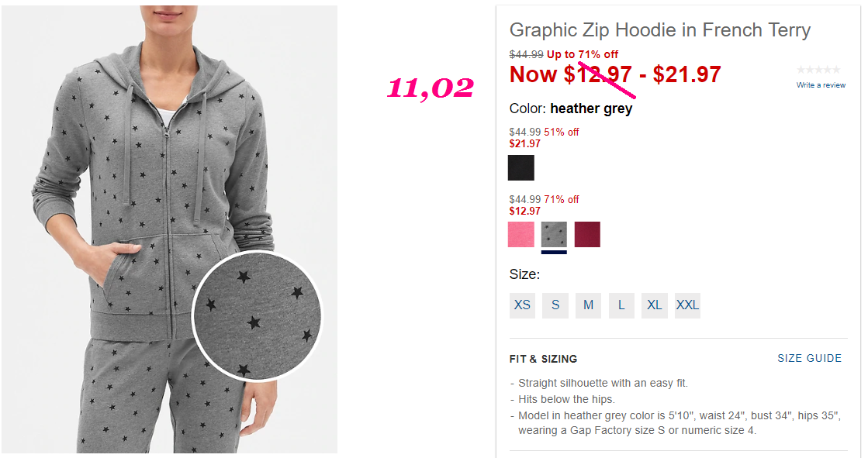Click the $21.97 price under 51% off

pos(525,144)
